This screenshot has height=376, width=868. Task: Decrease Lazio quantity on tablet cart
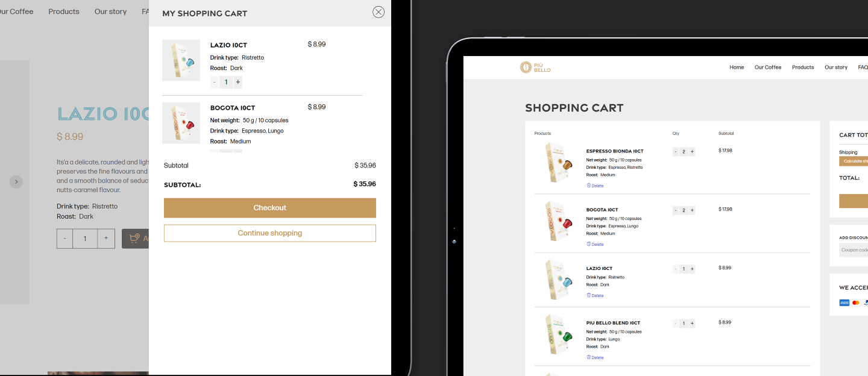click(676, 269)
